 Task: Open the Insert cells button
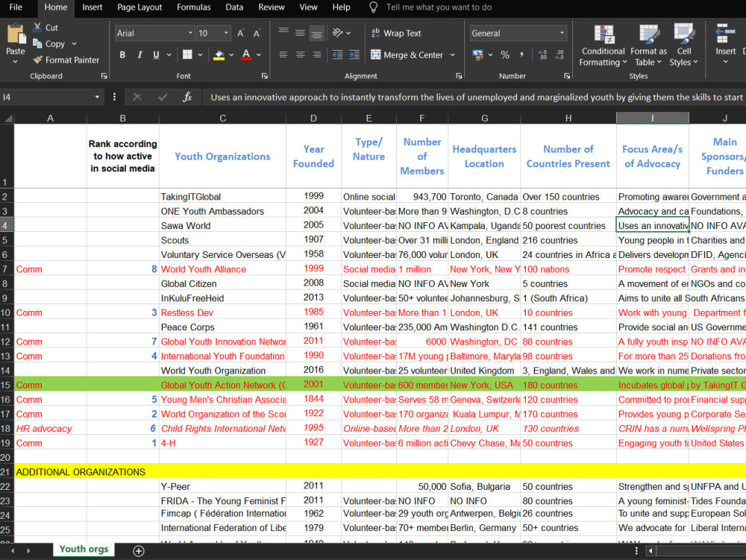click(725, 43)
